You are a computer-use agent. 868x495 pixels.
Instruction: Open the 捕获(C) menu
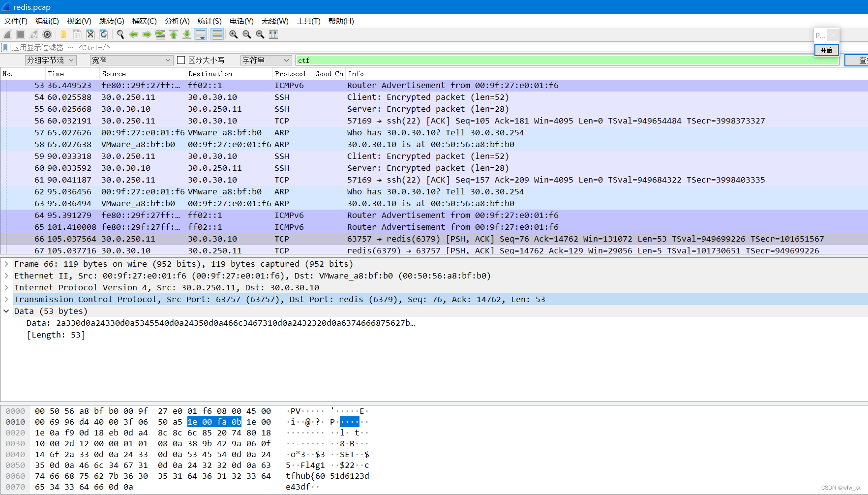tap(145, 21)
